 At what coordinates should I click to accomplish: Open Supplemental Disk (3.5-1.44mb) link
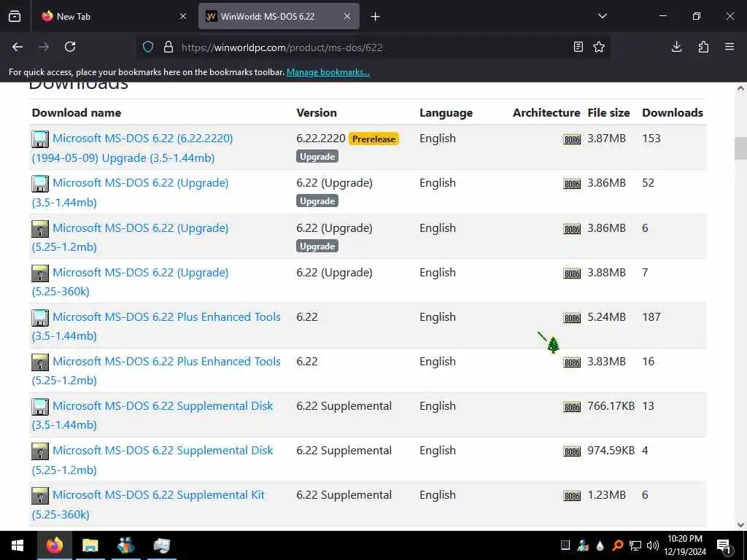tap(152, 415)
